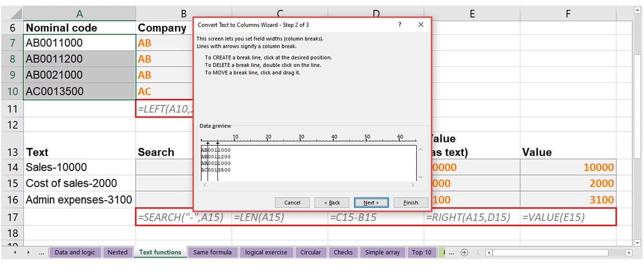Switch to the Same formula sheet
Viewport: 644px width, 276px height.
[x=212, y=252]
